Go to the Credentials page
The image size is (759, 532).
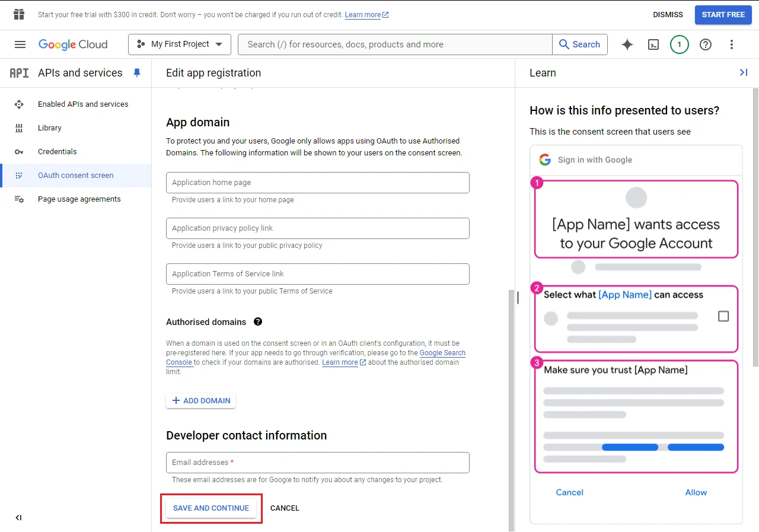click(x=76, y=152)
